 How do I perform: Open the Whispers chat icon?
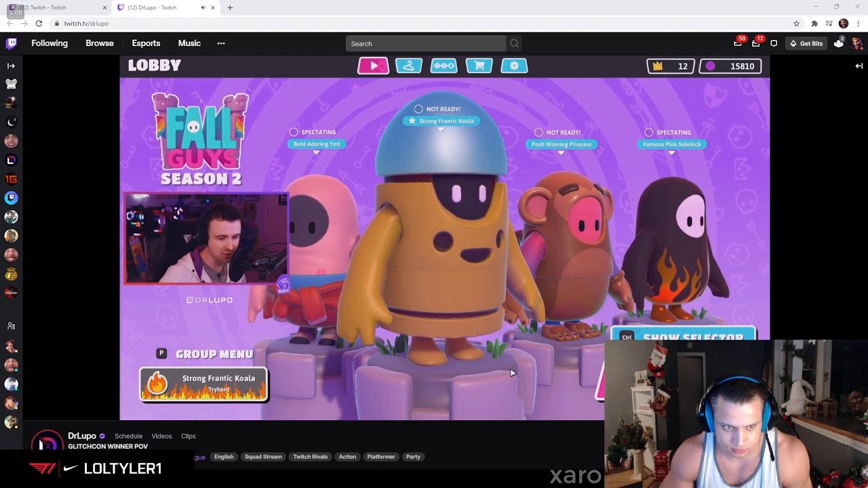[774, 43]
